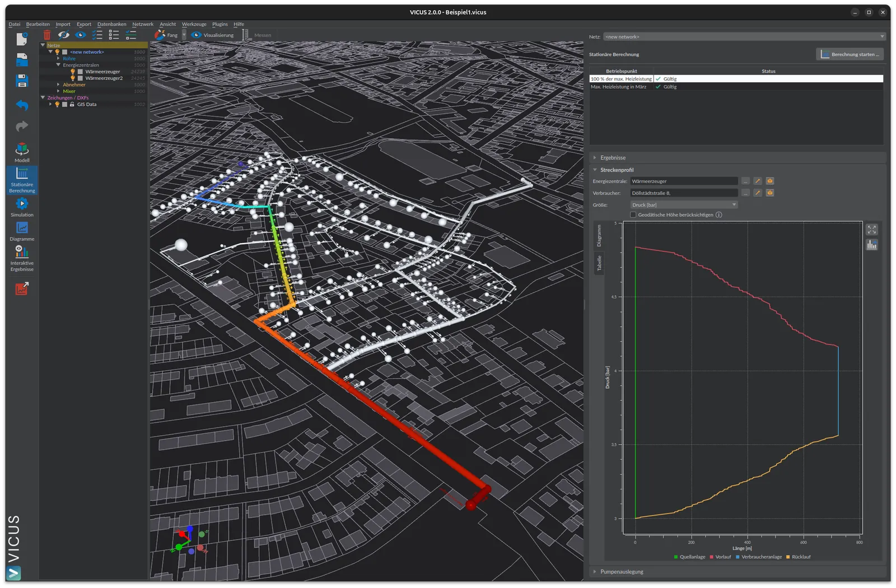This screenshot has height=588, width=896.
Task: Open the Netzwerk menu
Action: pos(143,24)
